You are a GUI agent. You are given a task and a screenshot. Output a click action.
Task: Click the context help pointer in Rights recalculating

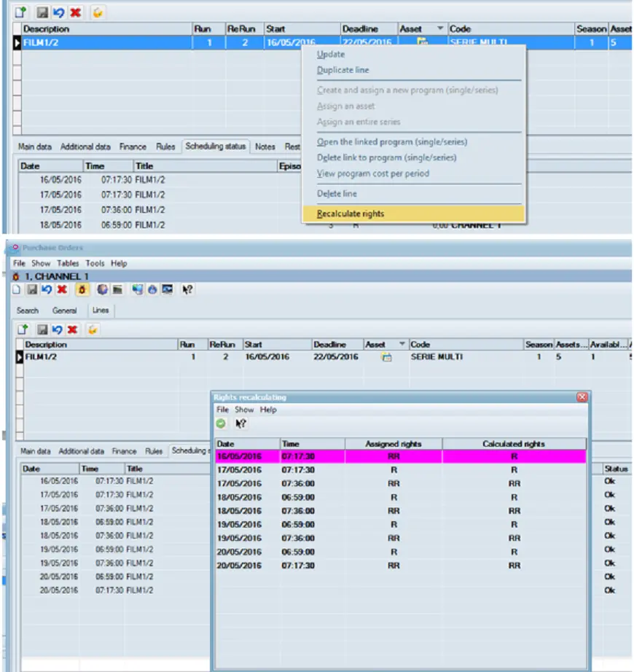coord(241,423)
